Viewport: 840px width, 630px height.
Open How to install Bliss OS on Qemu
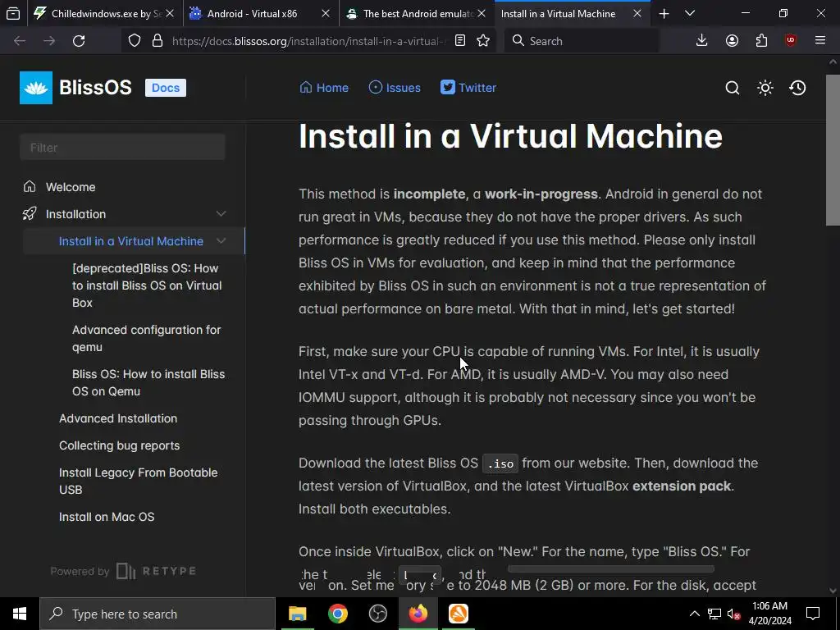[148, 382]
